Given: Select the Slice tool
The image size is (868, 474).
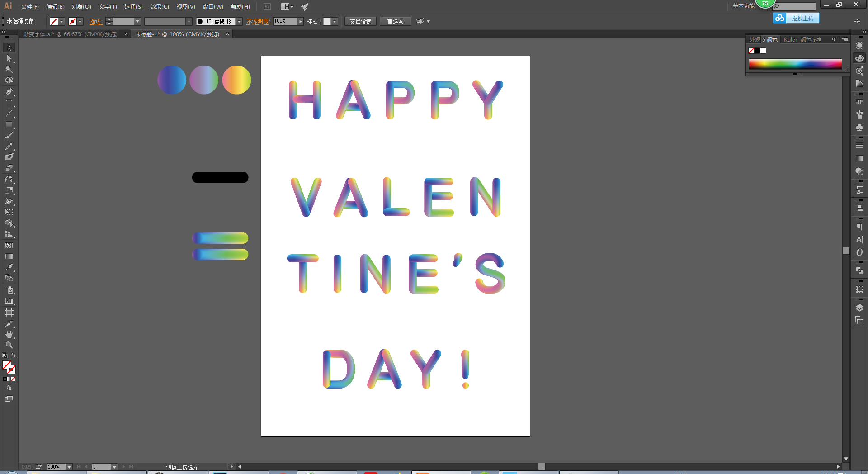Looking at the screenshot, I should (x=9, y=324).
